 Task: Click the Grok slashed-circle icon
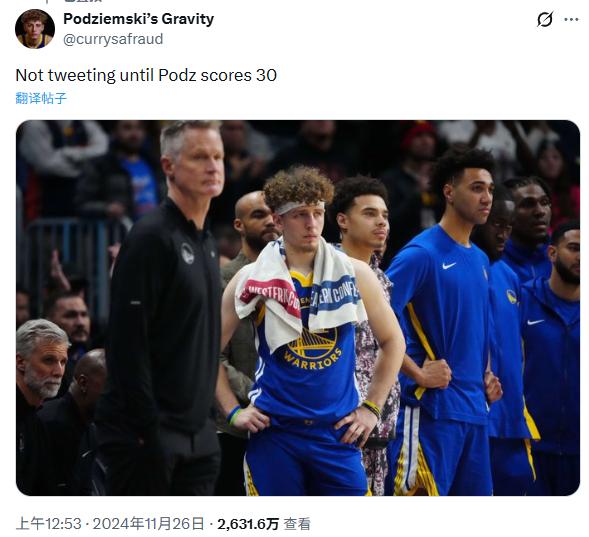point(545,19)
